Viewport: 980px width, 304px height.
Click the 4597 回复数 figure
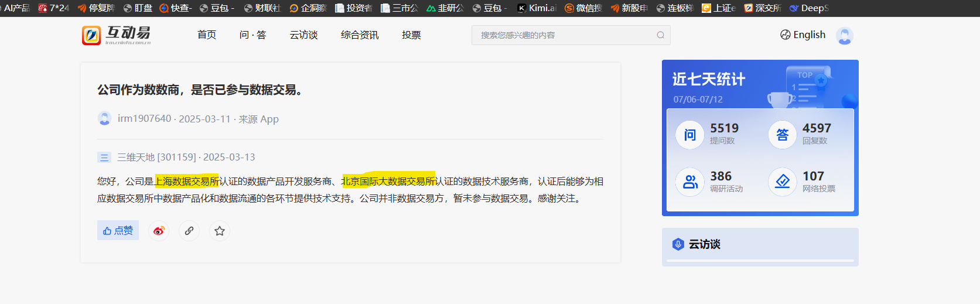(x=817, y=128)
